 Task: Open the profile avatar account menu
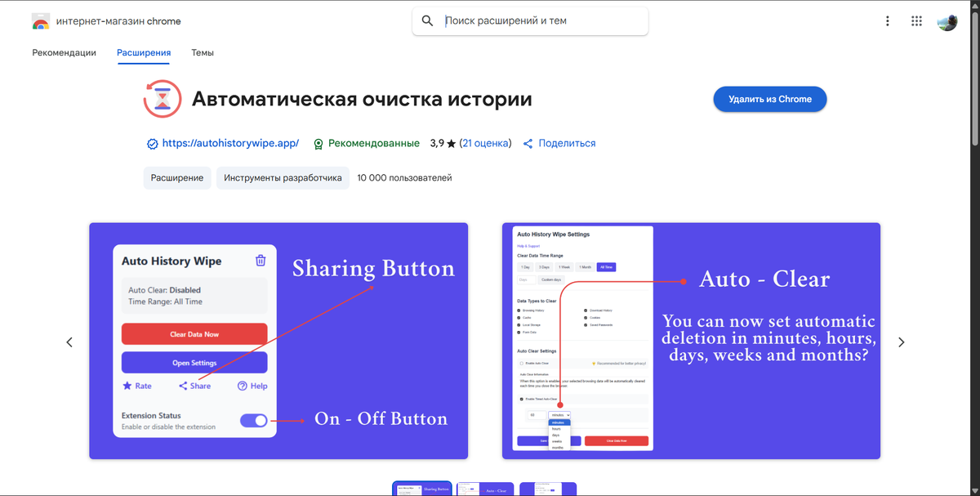tap(947, 21)
